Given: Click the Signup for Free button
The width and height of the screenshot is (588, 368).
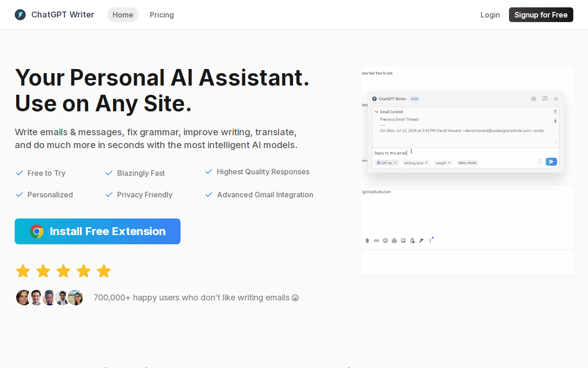Looking at the screenshot, I should [541, 15].
